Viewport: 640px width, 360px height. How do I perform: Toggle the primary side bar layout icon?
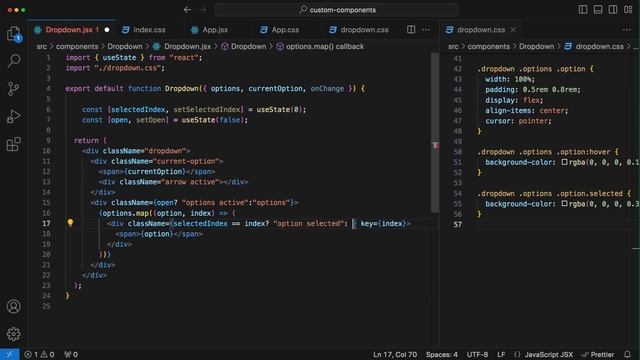coord(583,9)
